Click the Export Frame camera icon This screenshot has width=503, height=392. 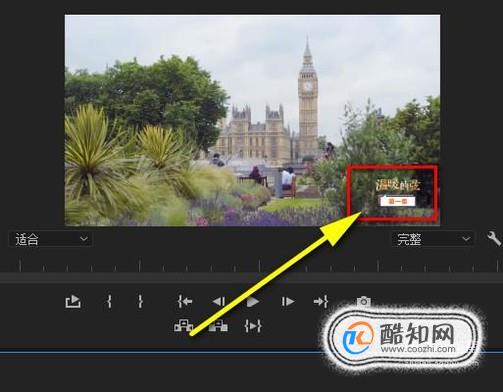coord(363,302)
